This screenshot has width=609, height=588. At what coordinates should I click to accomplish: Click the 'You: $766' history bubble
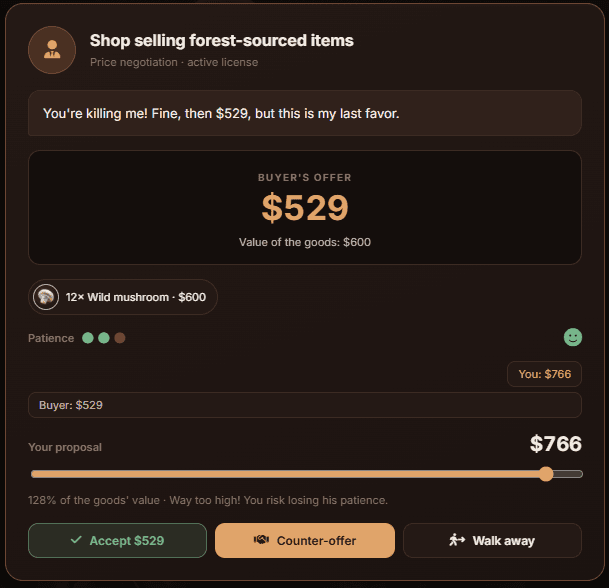(544, 374)
